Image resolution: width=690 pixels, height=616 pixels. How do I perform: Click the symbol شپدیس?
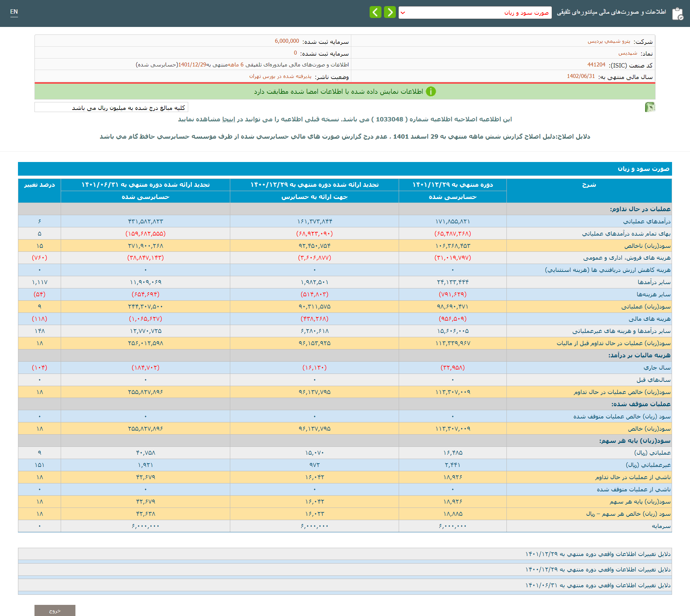628,53
